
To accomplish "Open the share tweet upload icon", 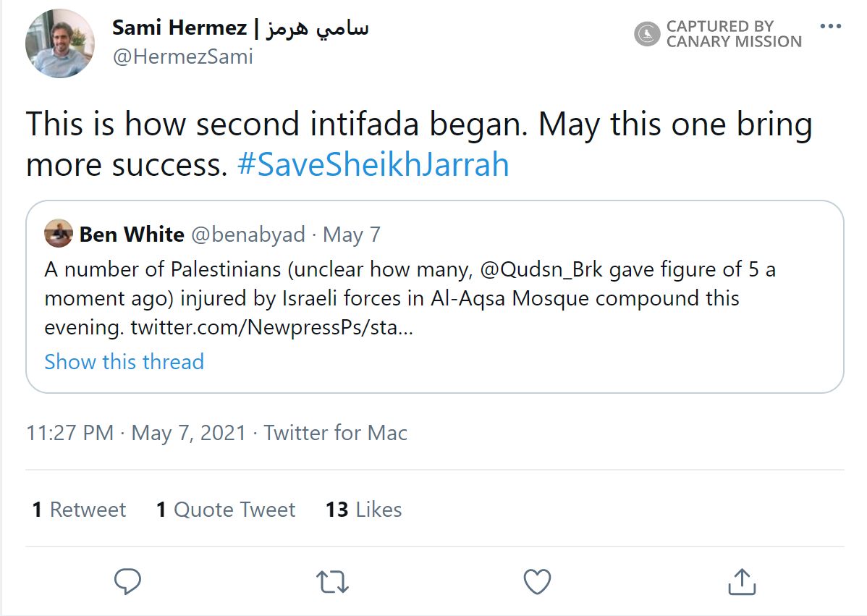I will point(741,581).
